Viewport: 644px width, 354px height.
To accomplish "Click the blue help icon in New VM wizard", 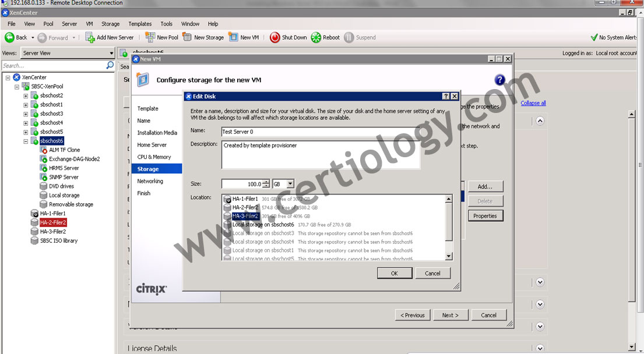I will pyautogui.click(x=499, y=80).
